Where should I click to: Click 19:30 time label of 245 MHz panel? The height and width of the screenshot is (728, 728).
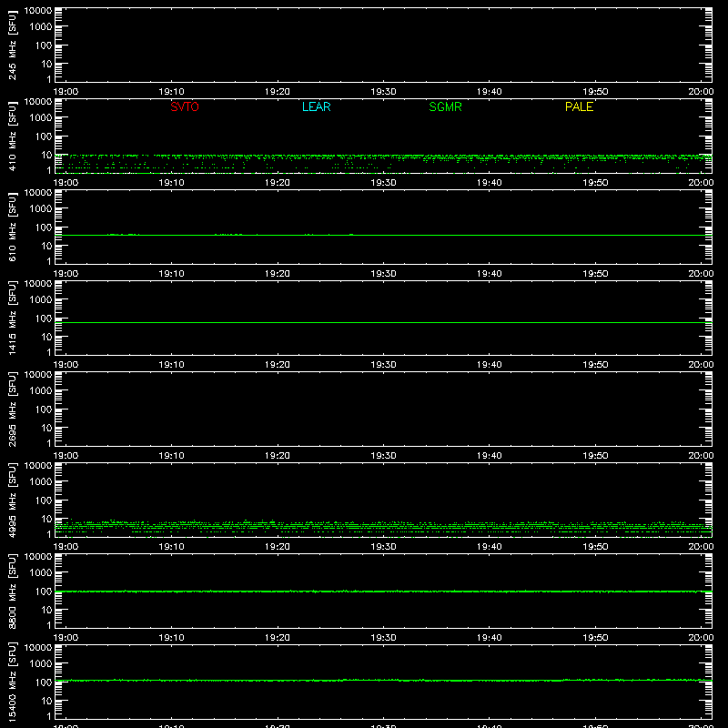383,92
